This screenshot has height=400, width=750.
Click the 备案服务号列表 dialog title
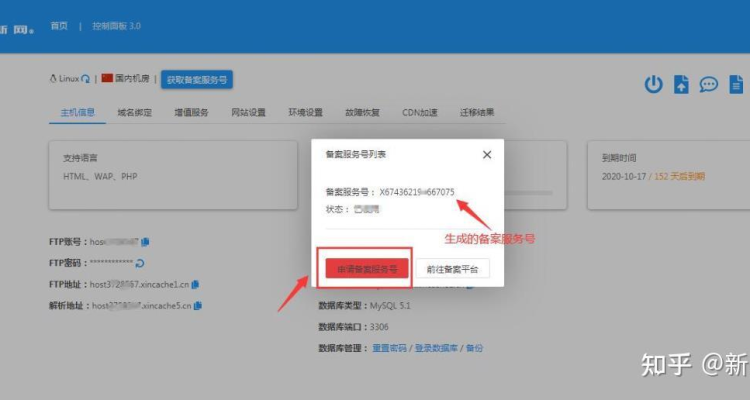coord(355,154)
